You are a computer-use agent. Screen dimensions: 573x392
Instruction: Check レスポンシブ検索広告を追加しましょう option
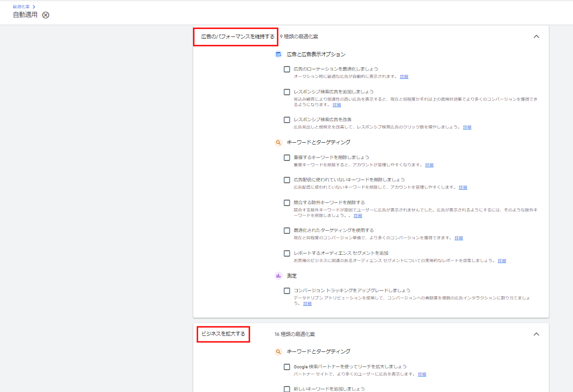click(287, 92)
